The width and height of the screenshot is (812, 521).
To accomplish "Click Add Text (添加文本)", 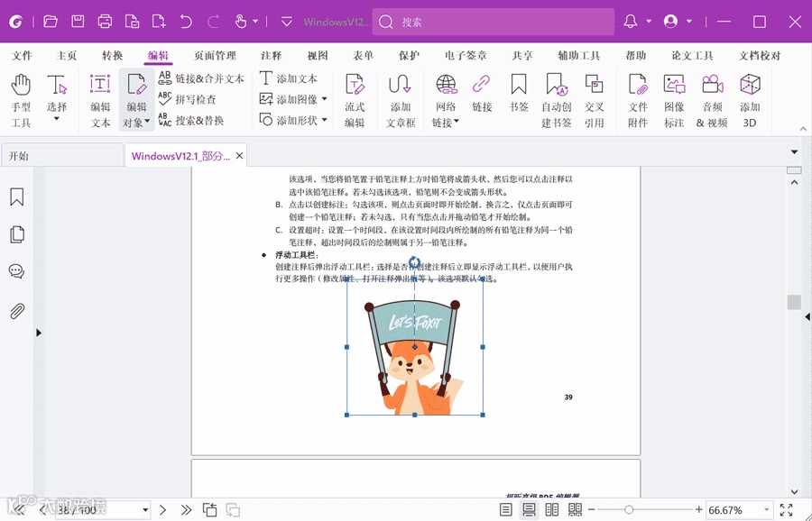I will tap(289, 78).
